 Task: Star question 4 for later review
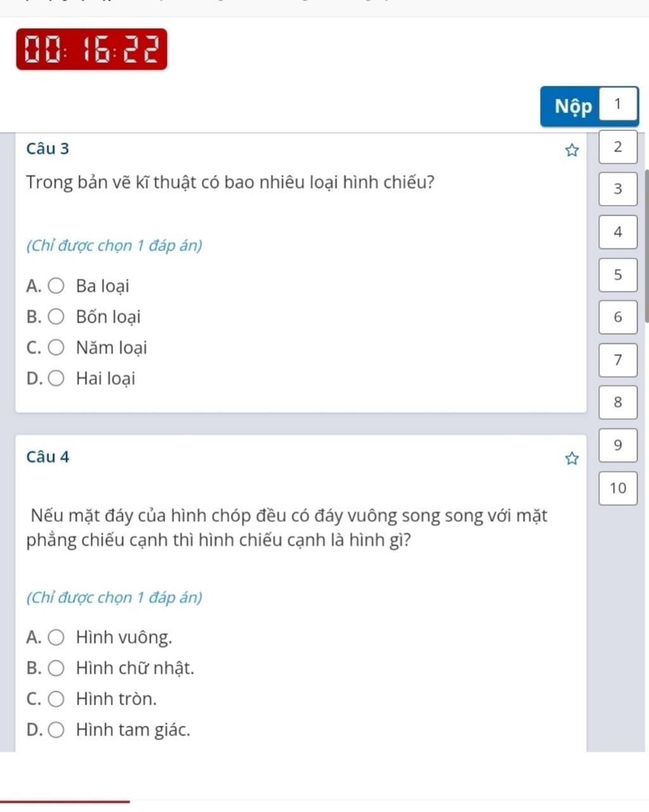(x=572, y=458)
